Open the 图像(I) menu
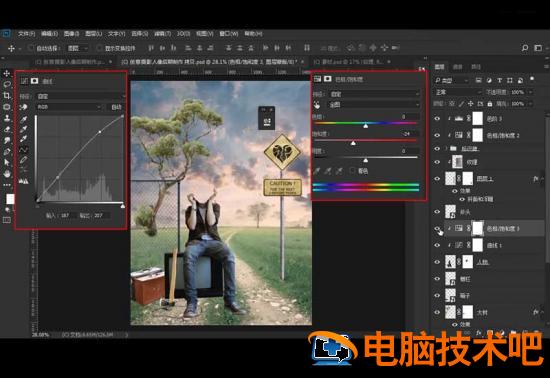Image resolution: width=550 pixels, height=378 pixels. (x=72, y=34)
